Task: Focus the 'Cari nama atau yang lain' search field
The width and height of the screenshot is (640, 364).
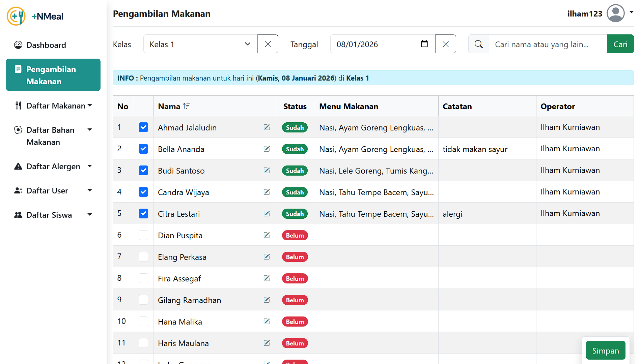Action: [x=548, y=44]
